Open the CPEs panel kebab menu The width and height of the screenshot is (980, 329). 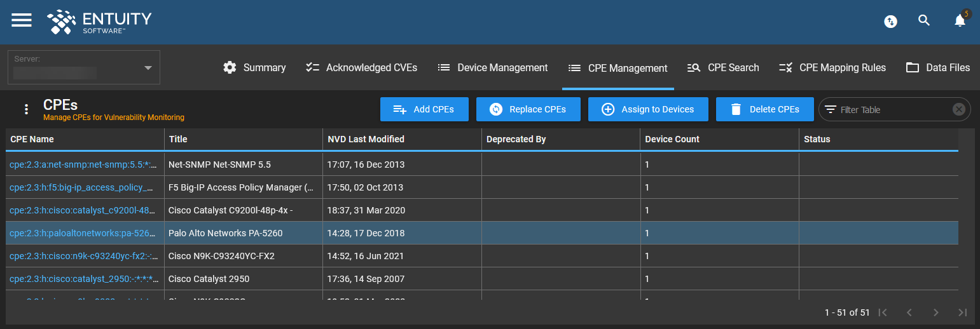(26, 109)
